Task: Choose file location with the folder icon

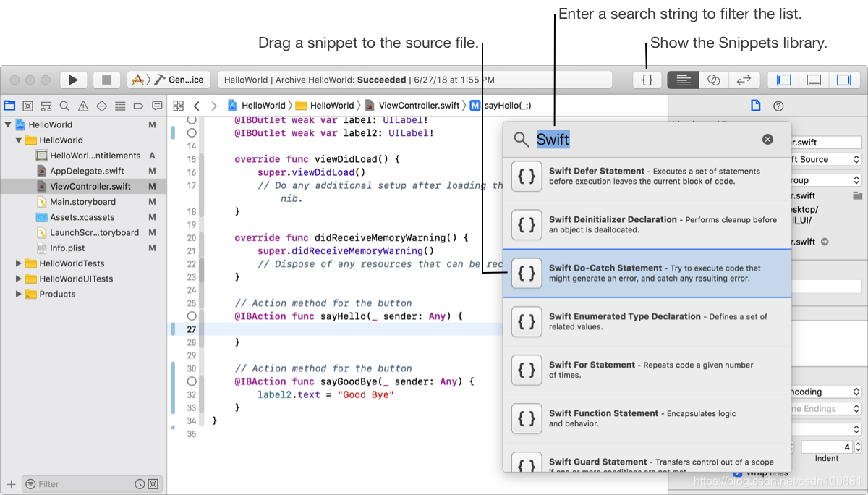Action: [x=857, y=195]
